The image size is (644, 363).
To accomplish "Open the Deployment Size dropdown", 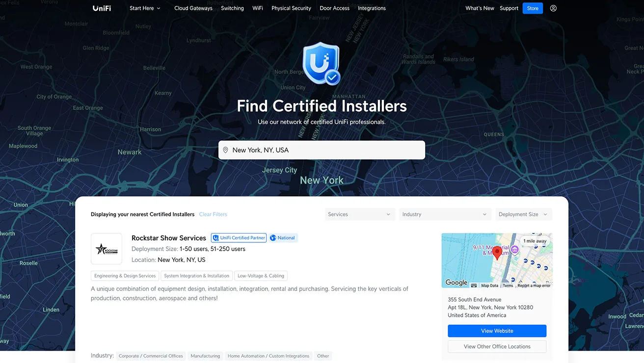I will (524, 214).
